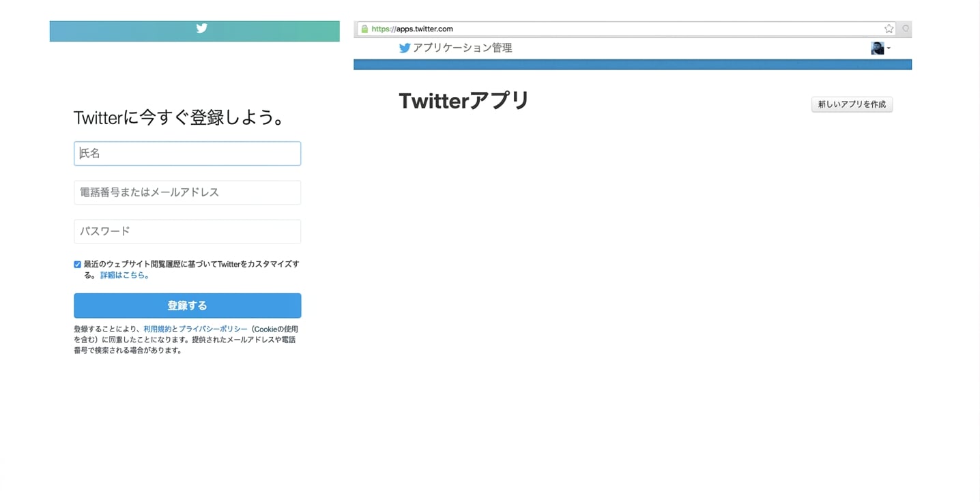Focus the 氏名 name field

(x=187, y=153)
